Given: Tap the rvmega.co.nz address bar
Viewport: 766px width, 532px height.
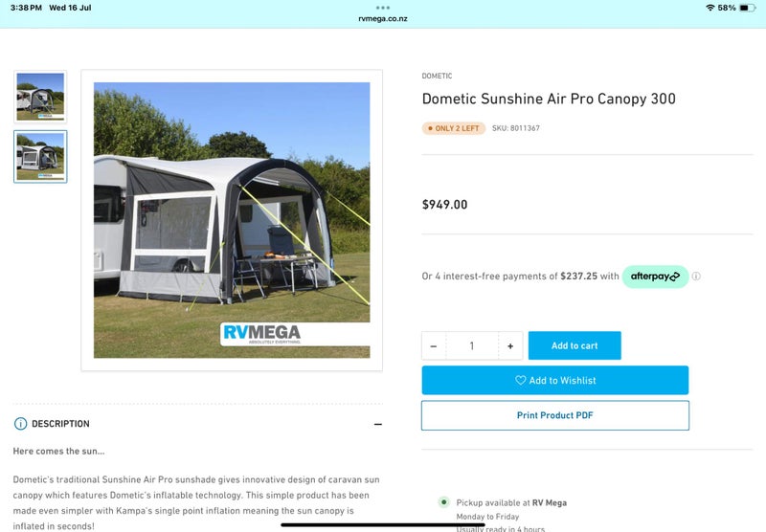Looking at the screenshot, I should [383, 18].
